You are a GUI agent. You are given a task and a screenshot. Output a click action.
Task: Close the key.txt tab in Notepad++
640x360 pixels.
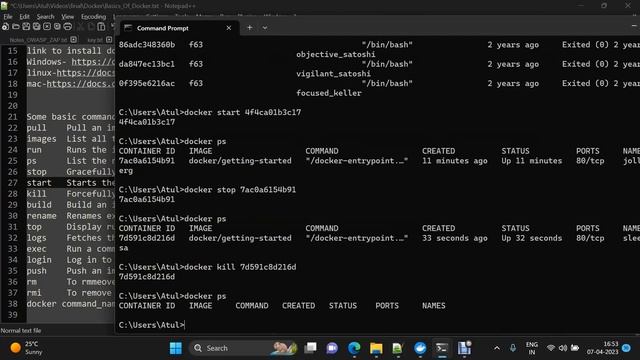coord(109,40)
